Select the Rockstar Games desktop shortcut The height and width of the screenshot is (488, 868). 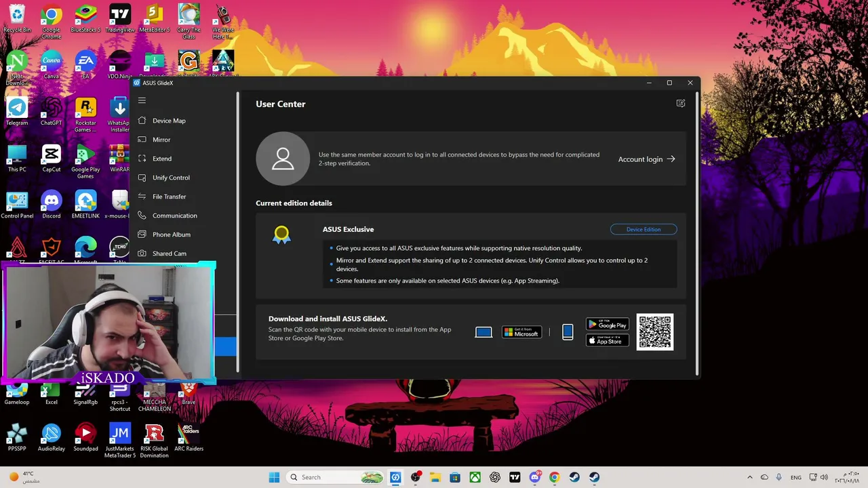[85, 115]
